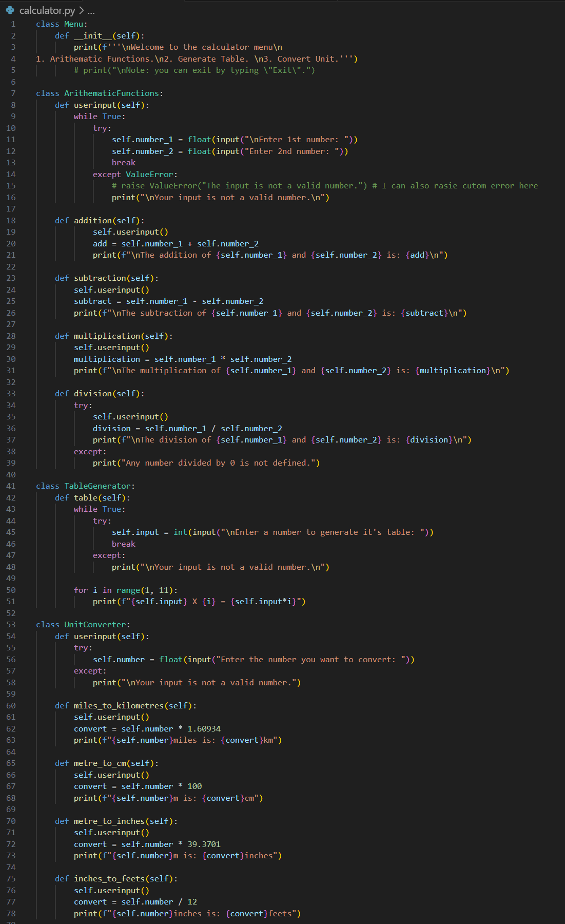Click line number 1 in the gutter
Screen dimensions: 565x924
coord(13,24)
